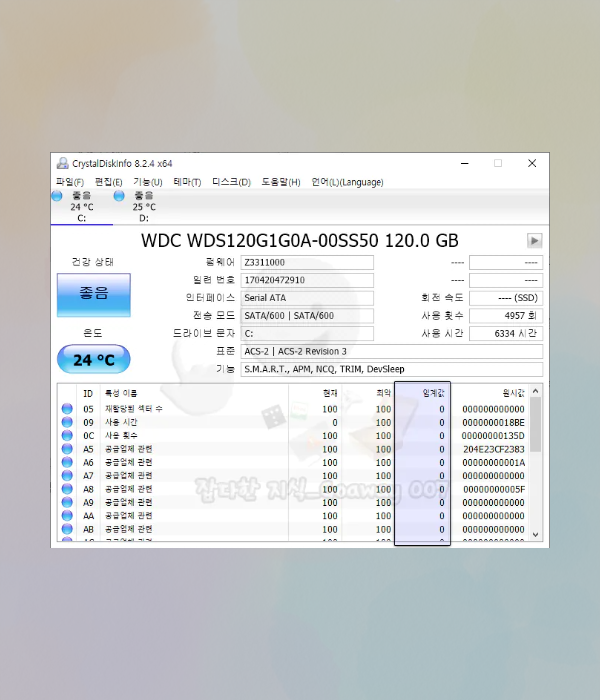Click the status circle of attribute A5

[x=67, y=449]
